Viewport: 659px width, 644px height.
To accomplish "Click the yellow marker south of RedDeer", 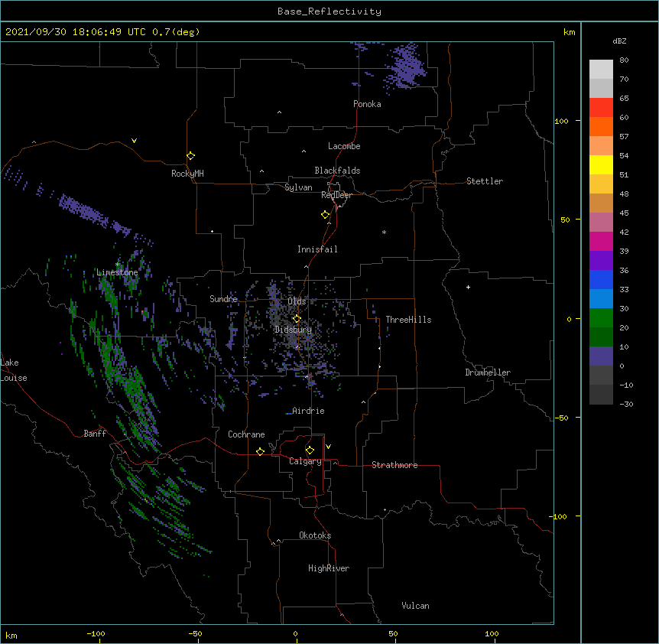I will (326, 215).
